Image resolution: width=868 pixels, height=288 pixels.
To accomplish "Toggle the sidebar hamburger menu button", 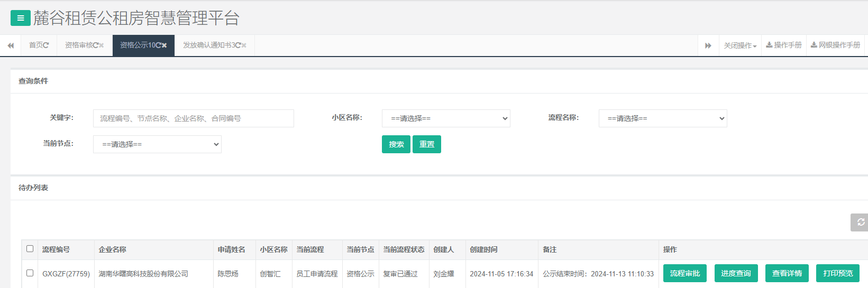I will [x=20, y=18].
